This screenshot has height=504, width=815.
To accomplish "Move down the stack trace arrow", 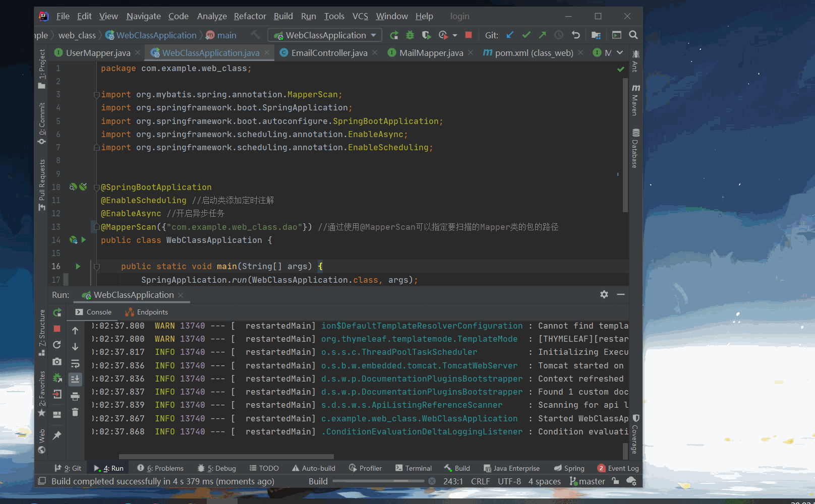I will 75,347.
